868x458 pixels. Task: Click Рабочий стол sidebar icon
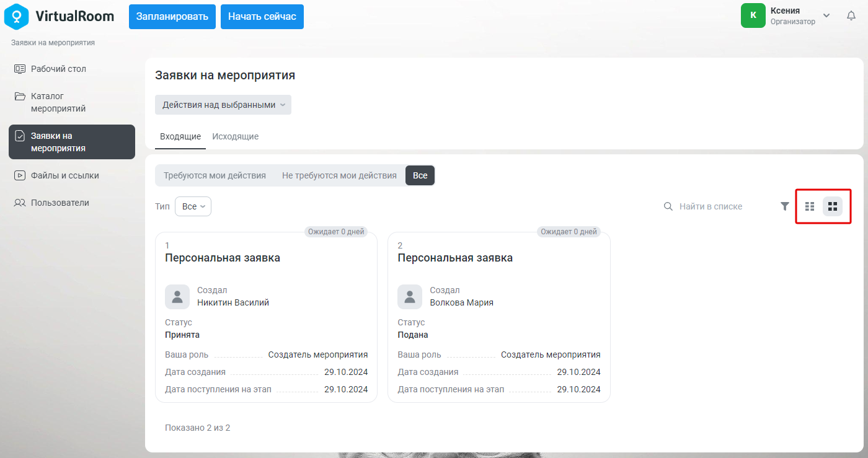20,69
